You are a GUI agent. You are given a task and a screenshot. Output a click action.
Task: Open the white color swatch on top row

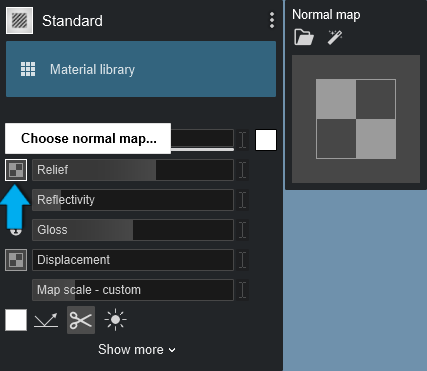266,140
